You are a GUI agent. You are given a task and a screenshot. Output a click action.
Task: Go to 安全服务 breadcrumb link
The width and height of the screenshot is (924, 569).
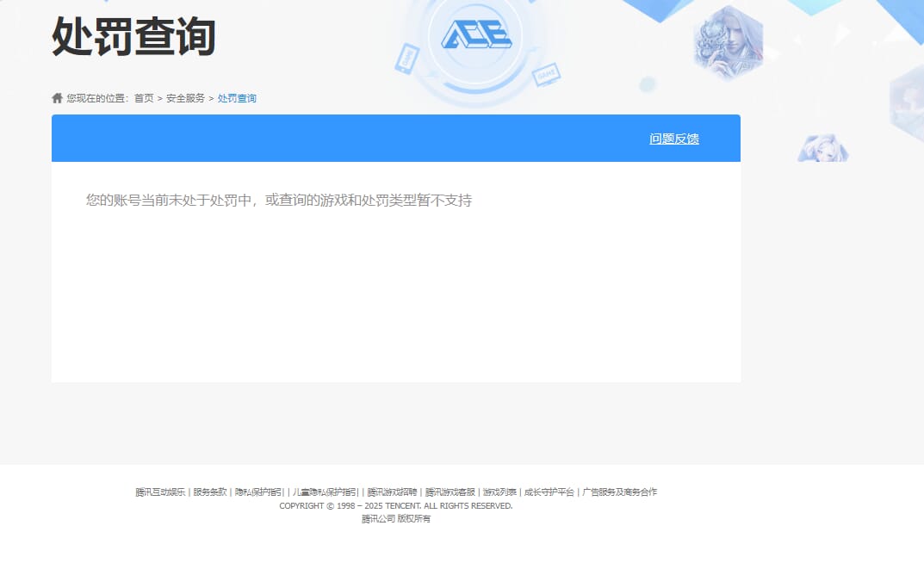[x=185, y=98]
